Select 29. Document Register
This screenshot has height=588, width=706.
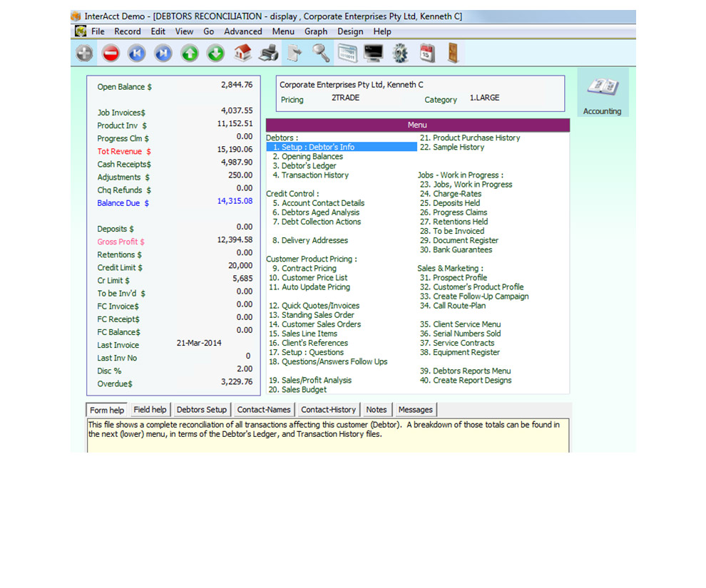(x=459, y=241)
